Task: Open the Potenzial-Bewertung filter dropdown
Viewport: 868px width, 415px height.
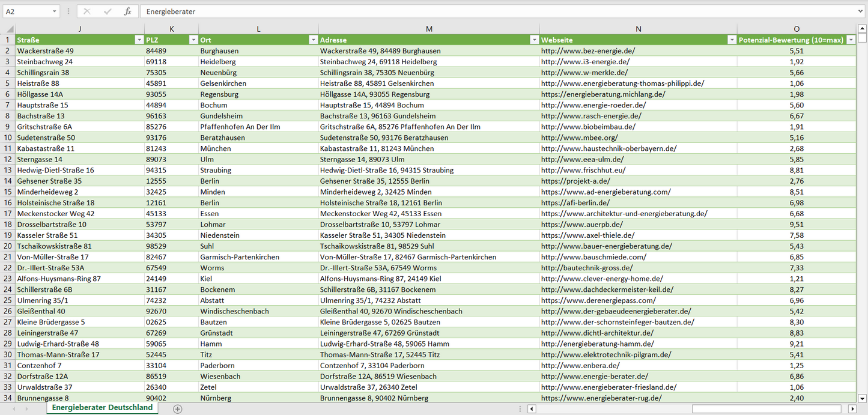Action: [851, 40]
